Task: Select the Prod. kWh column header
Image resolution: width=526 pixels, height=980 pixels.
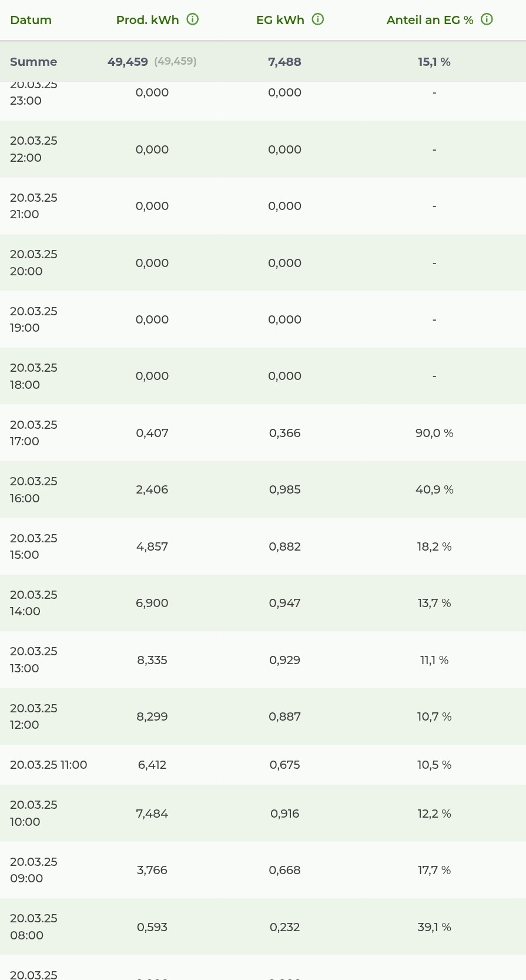Action: pyautogui.click(x=148, y=20)
